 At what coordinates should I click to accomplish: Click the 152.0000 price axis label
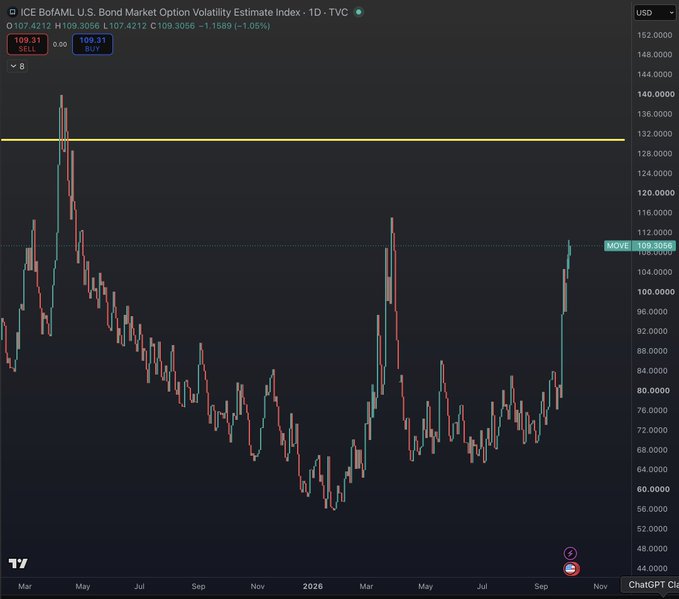click(x=655, y=35)
